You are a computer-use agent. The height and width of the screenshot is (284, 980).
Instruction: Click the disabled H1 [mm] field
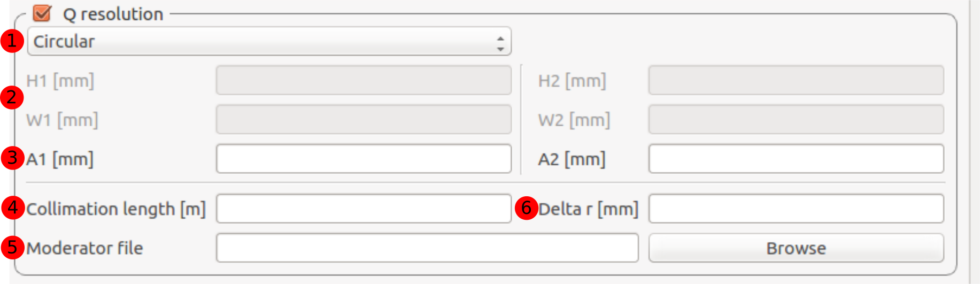tap(364, 80)
